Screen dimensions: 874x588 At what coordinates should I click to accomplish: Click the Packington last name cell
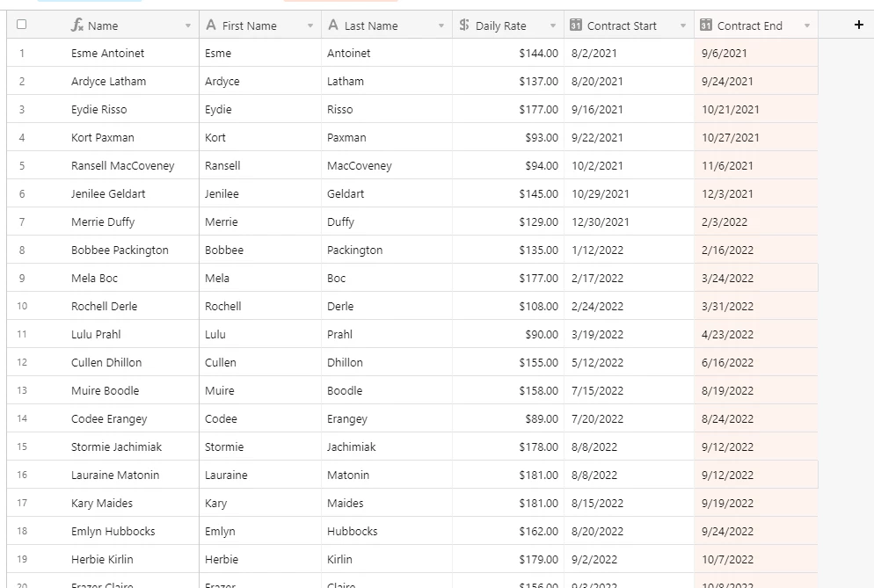pyautogui.click(x=387, y=250)
